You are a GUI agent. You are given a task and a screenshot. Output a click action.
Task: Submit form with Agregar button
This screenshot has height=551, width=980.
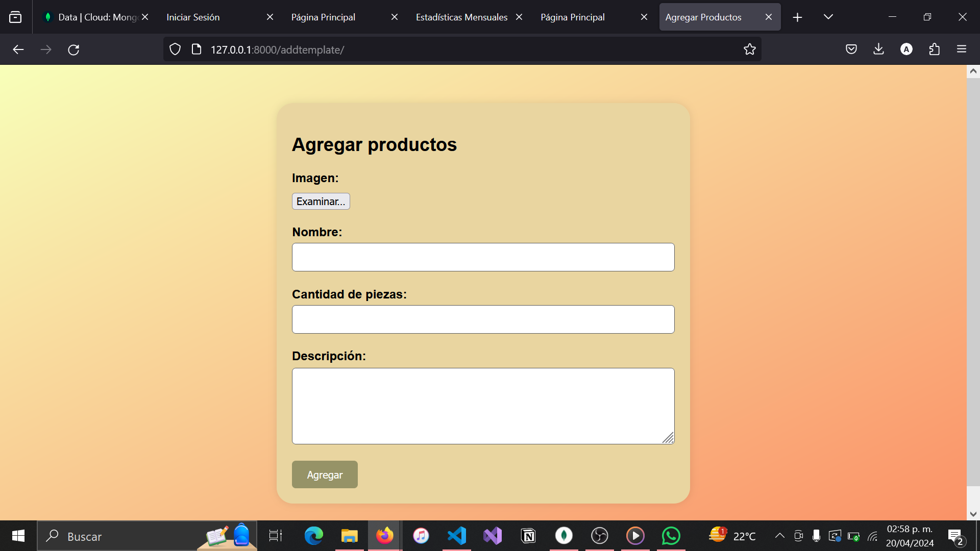325,475
